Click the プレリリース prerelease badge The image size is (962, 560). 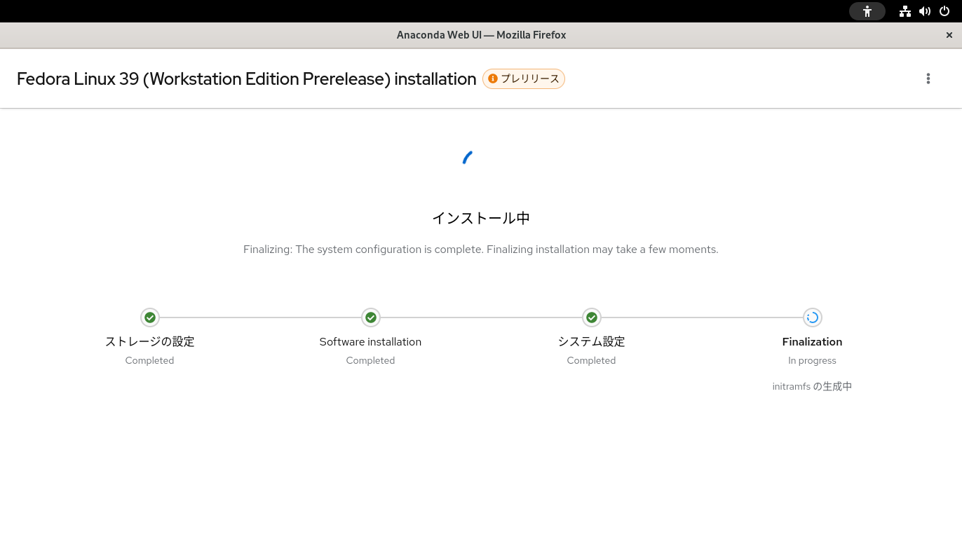(x=524, y=78)
